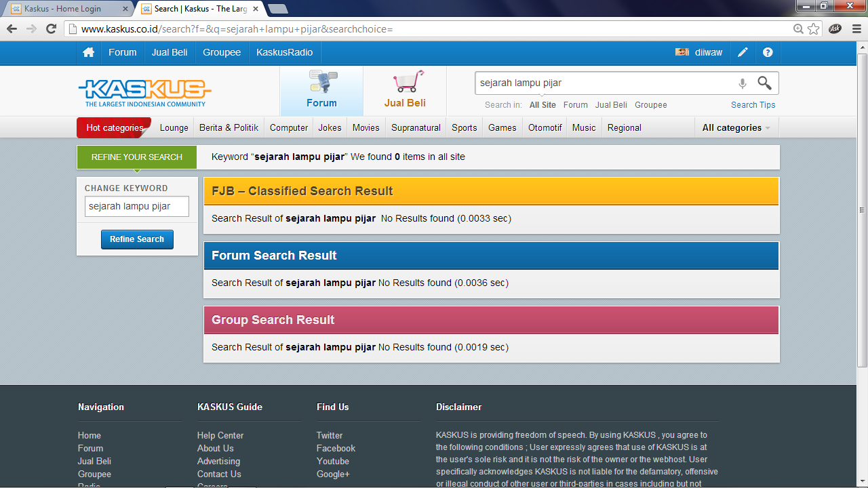
Task: Open a new browser tab
Action: [x=277, y=9]
